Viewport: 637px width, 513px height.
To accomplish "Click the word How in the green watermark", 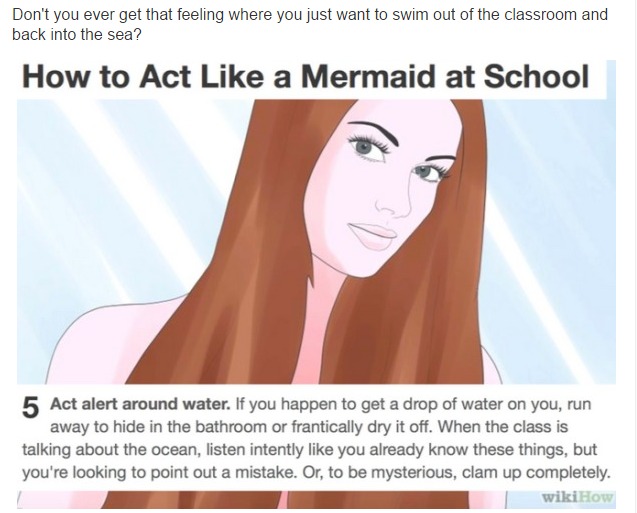I will 596,497.
